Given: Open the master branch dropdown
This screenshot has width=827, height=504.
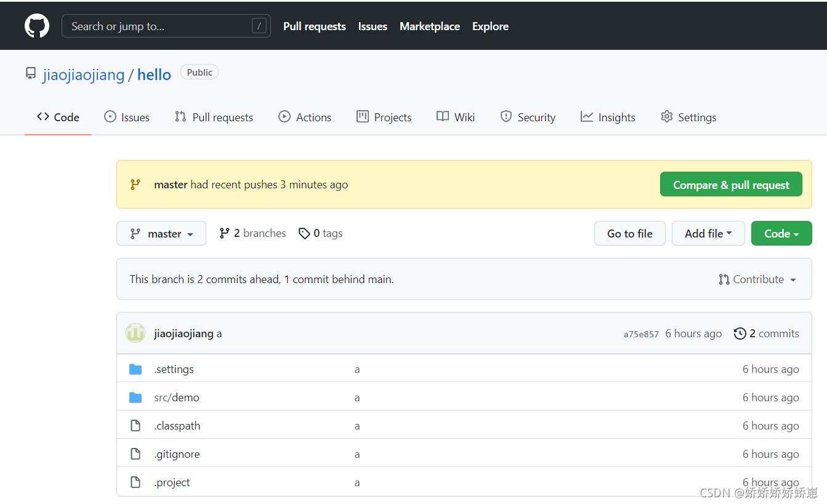Looking at the screenshot, I should (x=161, y=233).
